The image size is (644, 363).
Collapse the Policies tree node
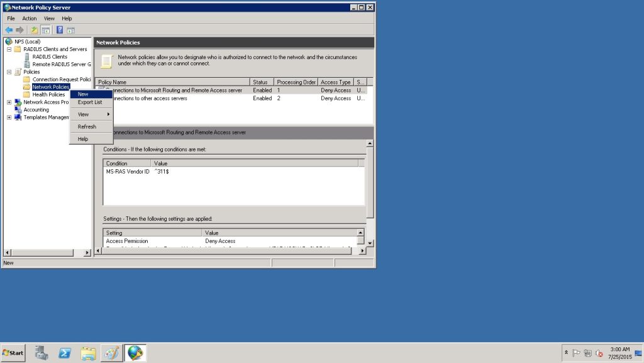coord(9,72)
